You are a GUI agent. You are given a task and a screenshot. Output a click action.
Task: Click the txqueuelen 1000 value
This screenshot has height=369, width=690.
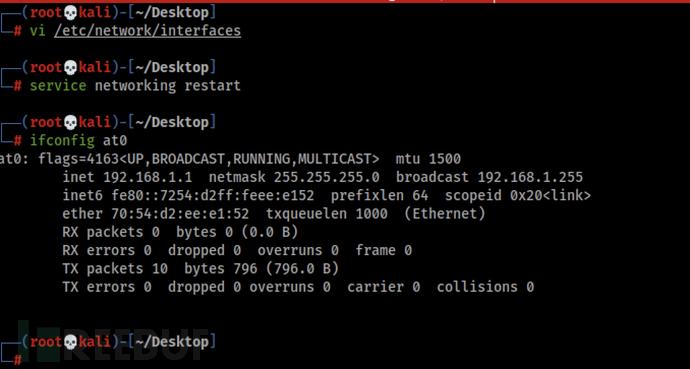coord(327,214)
